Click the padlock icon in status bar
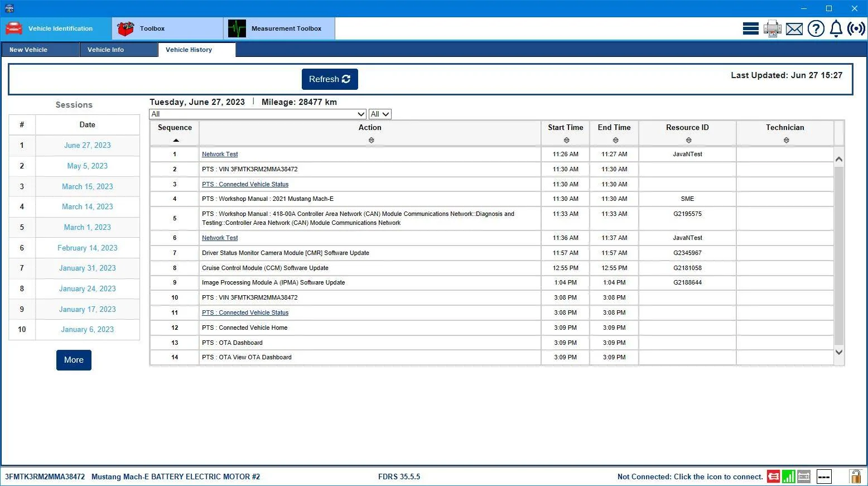The width and height of the screenshot is (868, 486). tap(855, 477)
